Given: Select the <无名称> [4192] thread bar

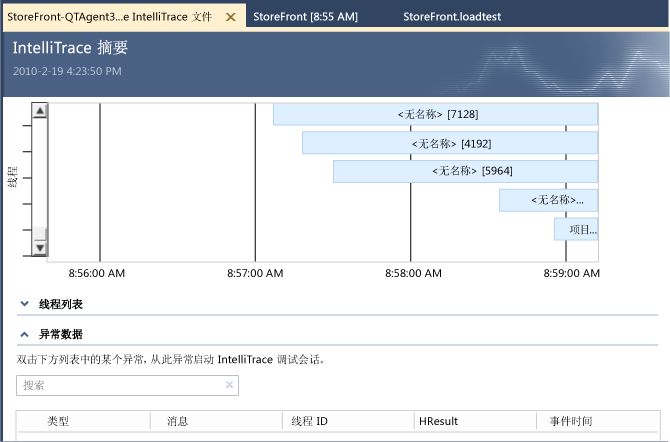Looking at the screenshot, I should (450, 143).
